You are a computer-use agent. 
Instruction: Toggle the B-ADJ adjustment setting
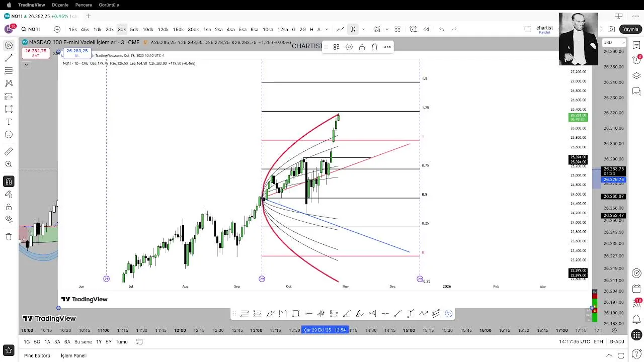pos(617,342)
